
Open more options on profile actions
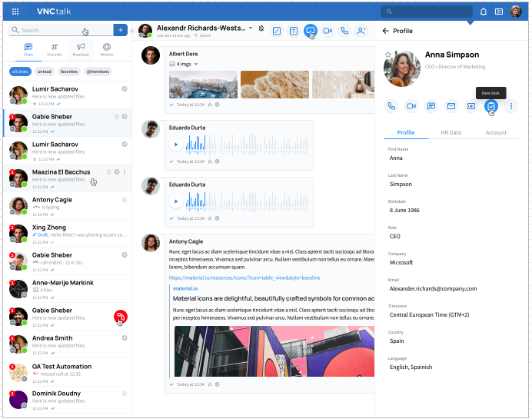tap(511, 106)
